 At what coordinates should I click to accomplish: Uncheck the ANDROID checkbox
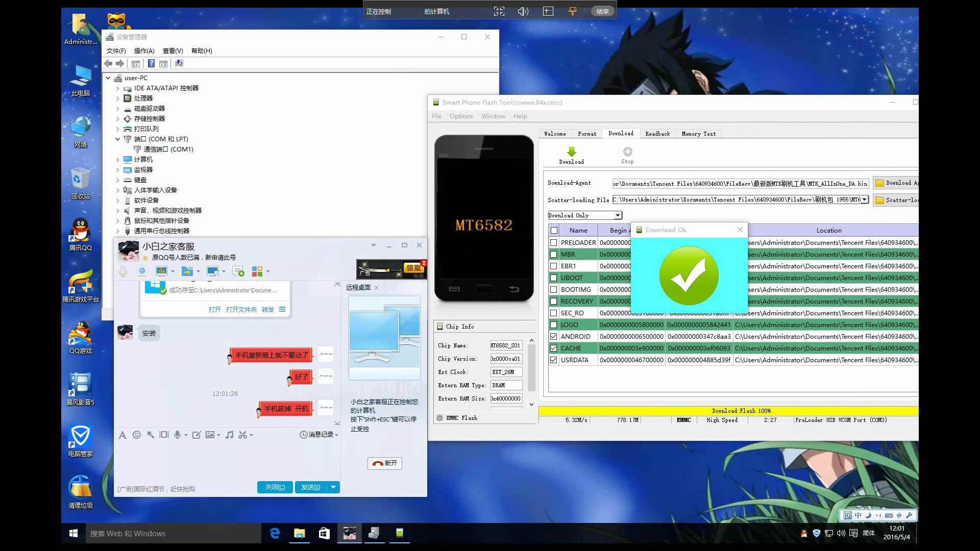click(553, 337)
